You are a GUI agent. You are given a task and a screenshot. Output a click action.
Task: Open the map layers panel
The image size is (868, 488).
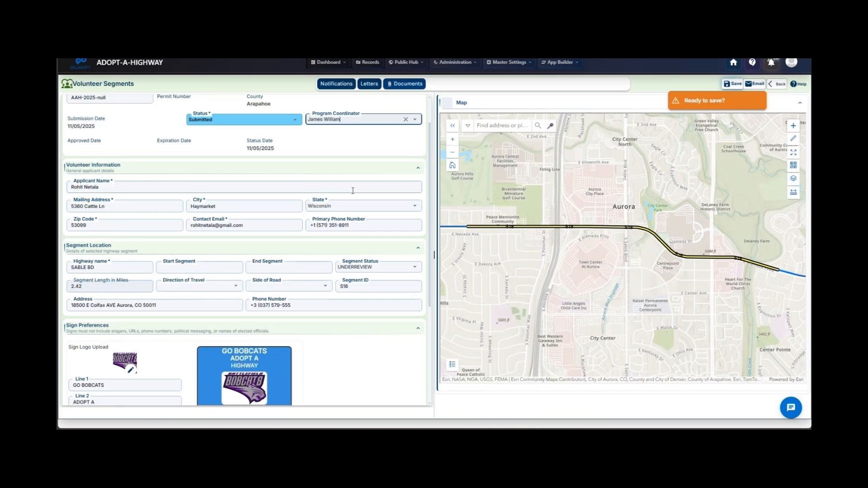(793, 178)
